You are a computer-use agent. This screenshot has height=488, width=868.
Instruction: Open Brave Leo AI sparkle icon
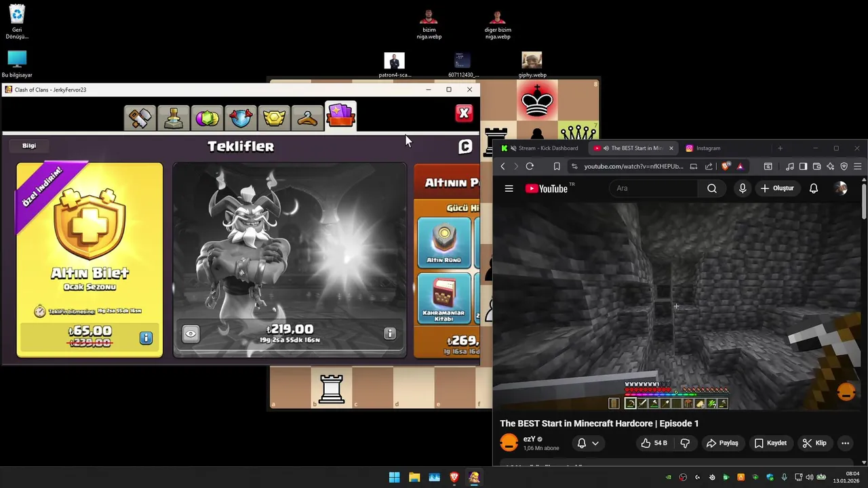click(830, 166)
